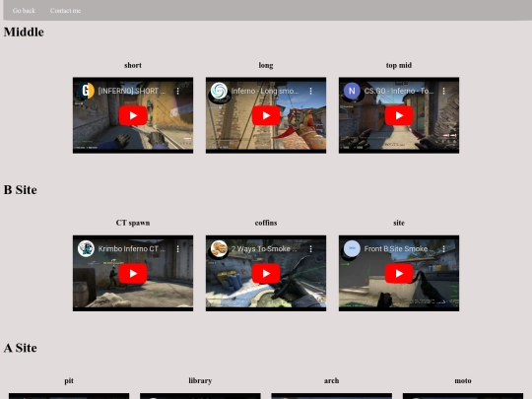Play the coffins smoke video
This screenshot has width=532, height=399.
pos(266,274)
